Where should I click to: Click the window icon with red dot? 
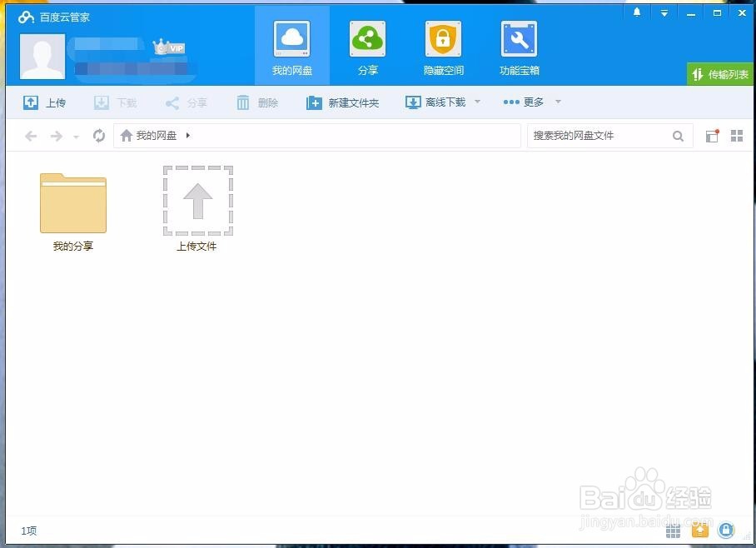[x=712, y=136]
